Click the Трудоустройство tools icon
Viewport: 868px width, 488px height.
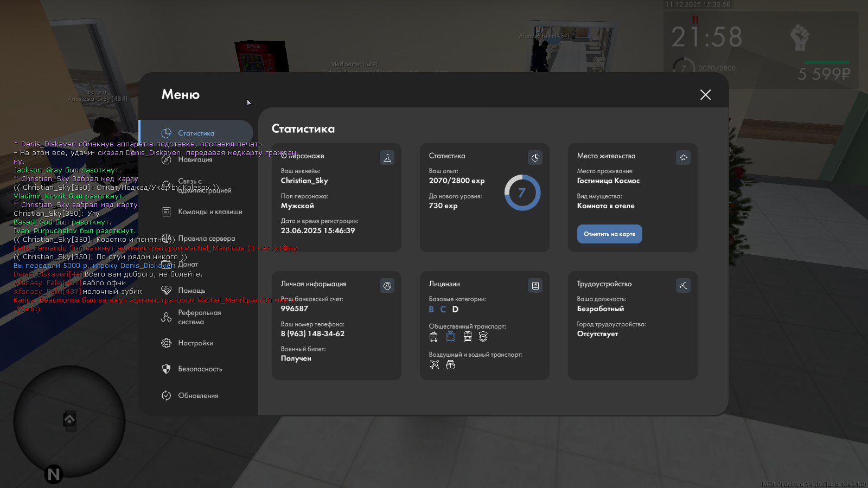[683, 286]
